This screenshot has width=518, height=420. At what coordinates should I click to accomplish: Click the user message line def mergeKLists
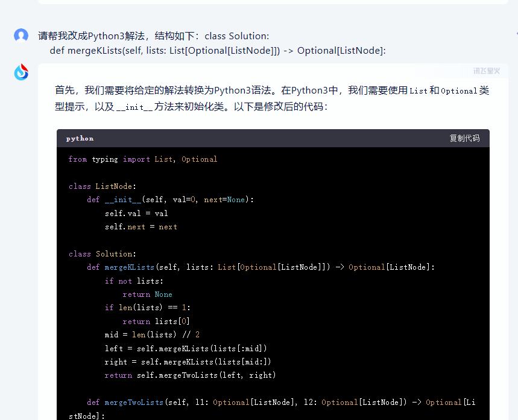click(x=218, y=51)
